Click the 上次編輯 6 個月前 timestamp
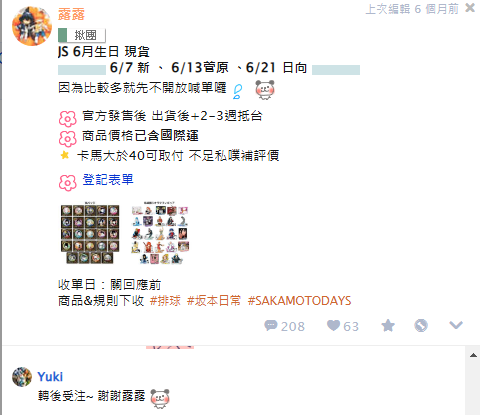The width and height of the screenshot is (480, 415). [412, 9]
